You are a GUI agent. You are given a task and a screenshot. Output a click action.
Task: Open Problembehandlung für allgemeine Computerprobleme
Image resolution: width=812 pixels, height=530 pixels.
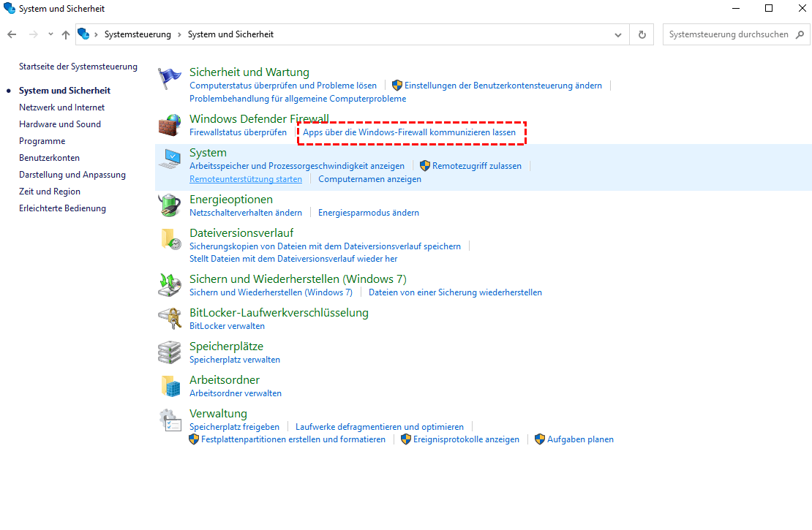click(298, 99)
